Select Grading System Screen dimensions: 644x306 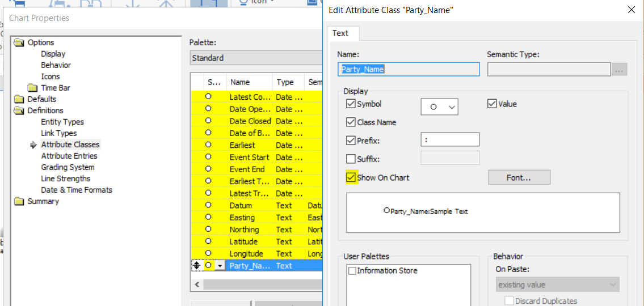click(68, 167)
